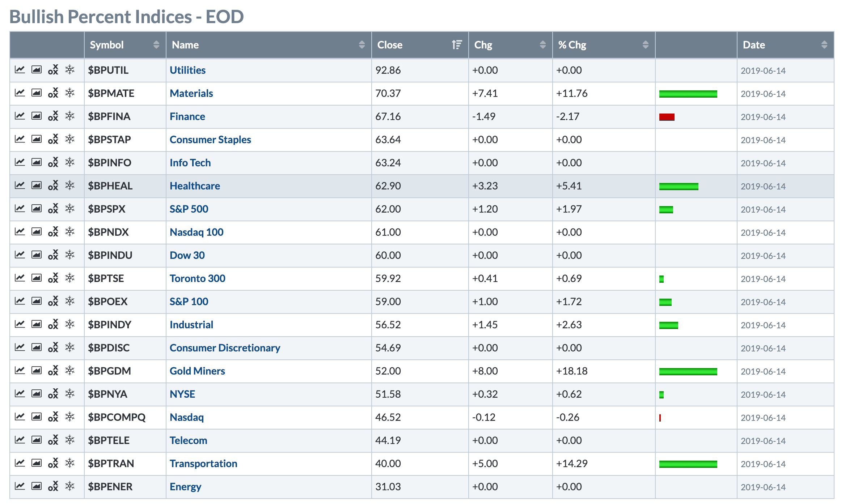
Task: Open SharpChart icon for $BPUTIL row
Action: point(20,70)
